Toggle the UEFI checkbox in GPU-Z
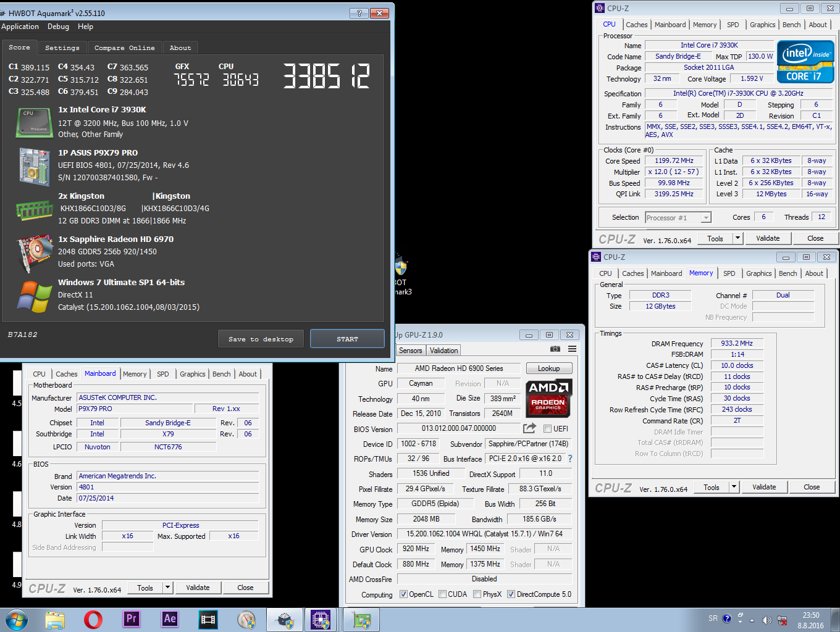Viewport: 840px width, 632px height. click(547, 428)
